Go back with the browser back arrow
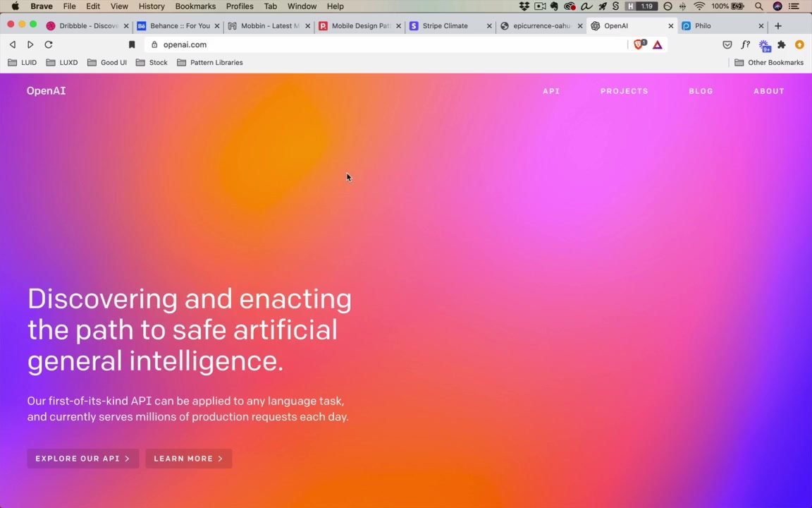 tap(13, 44)
